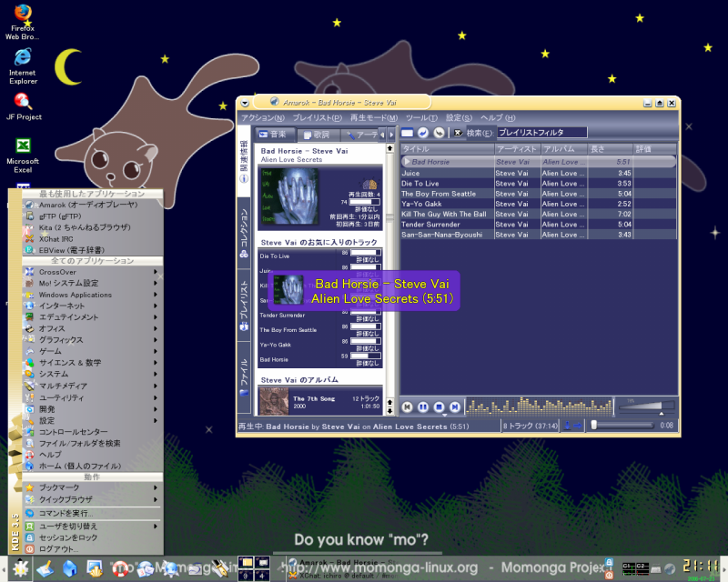This screenshot has width=728, height=582.
Task: Click the audio spectrum analyzer display
Action: pyautogui.click(x=539, y=406)
